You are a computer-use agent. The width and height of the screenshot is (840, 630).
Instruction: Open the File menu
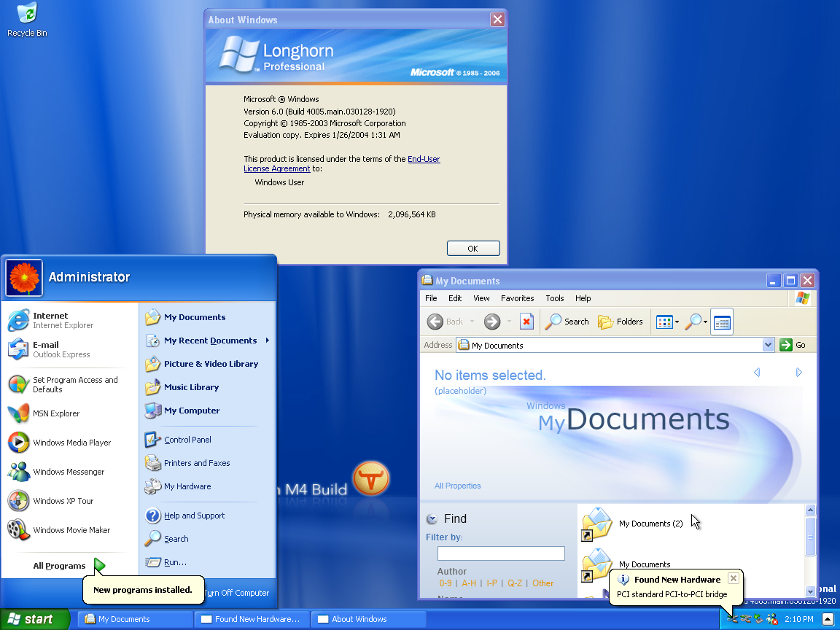(x=431, y=298)
